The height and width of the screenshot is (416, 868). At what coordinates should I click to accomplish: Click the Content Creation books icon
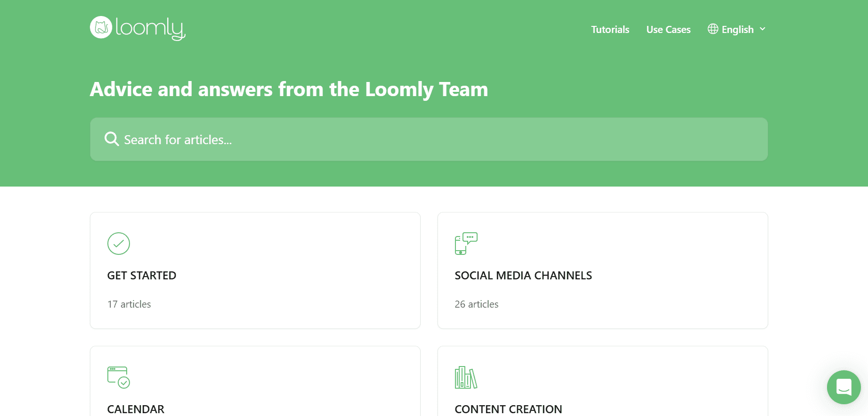click(x=466, y=377)
